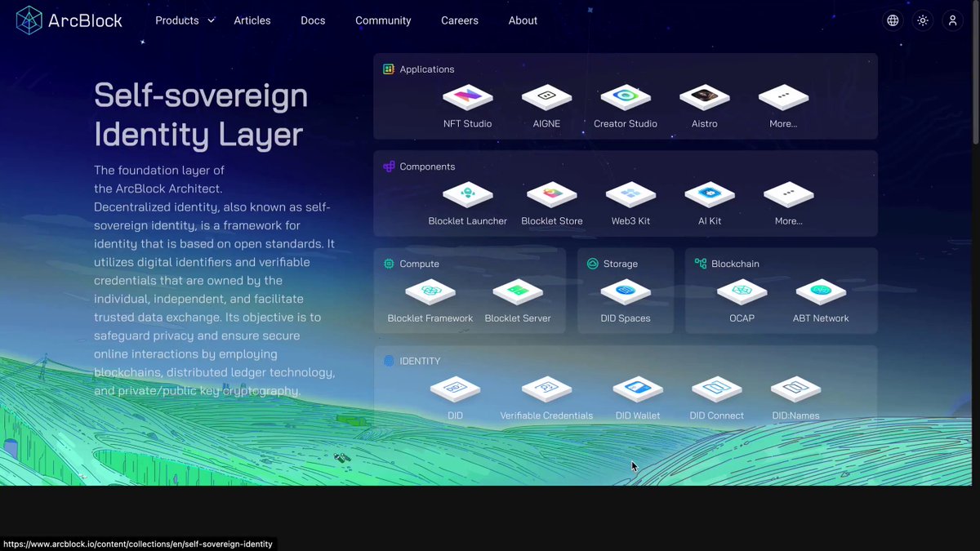Open the Community navigation item
The height and width of the screenshot is (551, 980).
pyautogui.click(x=383, y=20)
